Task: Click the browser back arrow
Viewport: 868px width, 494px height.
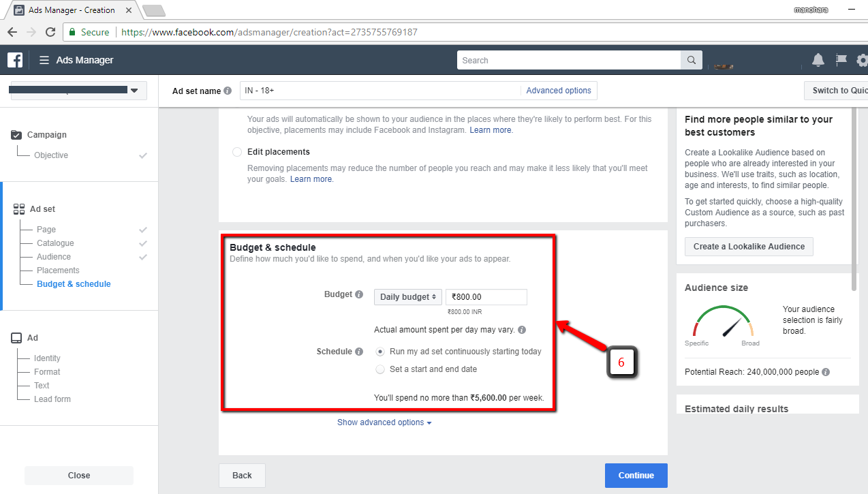Action: tap(13, 32)
